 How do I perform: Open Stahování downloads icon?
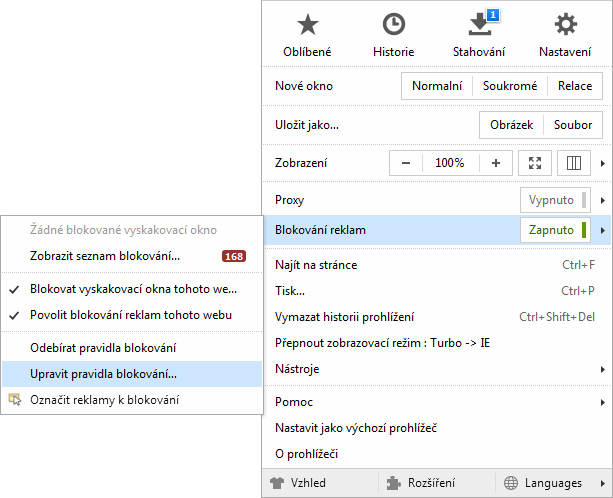[x=478, y=26]
